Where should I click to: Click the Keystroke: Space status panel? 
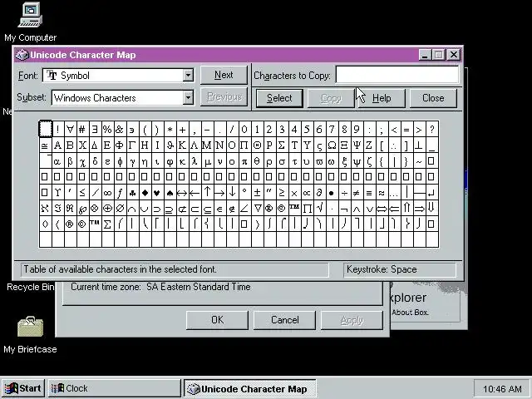point(400,269)
